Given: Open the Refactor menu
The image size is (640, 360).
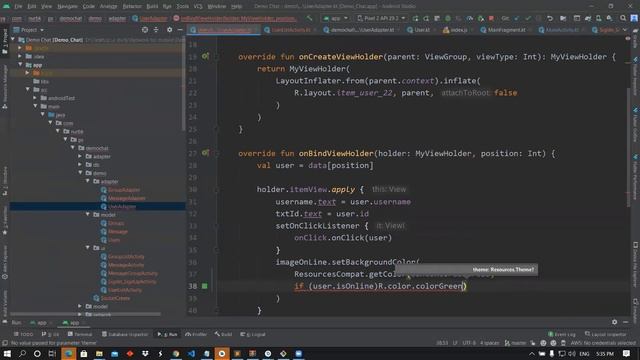Looking at the screenshot, I should 132,6.
